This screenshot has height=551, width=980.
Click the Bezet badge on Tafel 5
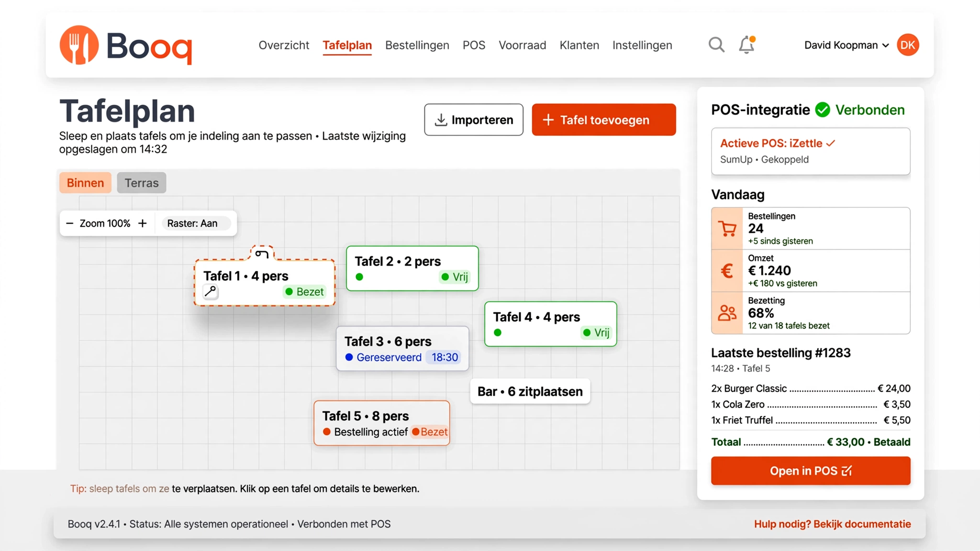[x=430, y=432]
